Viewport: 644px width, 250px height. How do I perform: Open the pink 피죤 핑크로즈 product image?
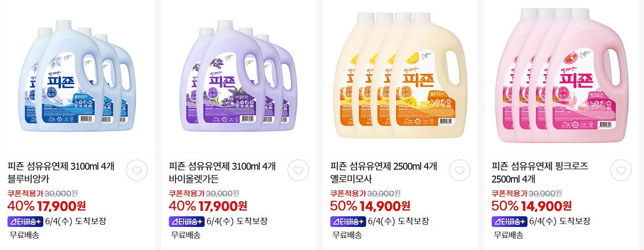click(x=561, y=77)
